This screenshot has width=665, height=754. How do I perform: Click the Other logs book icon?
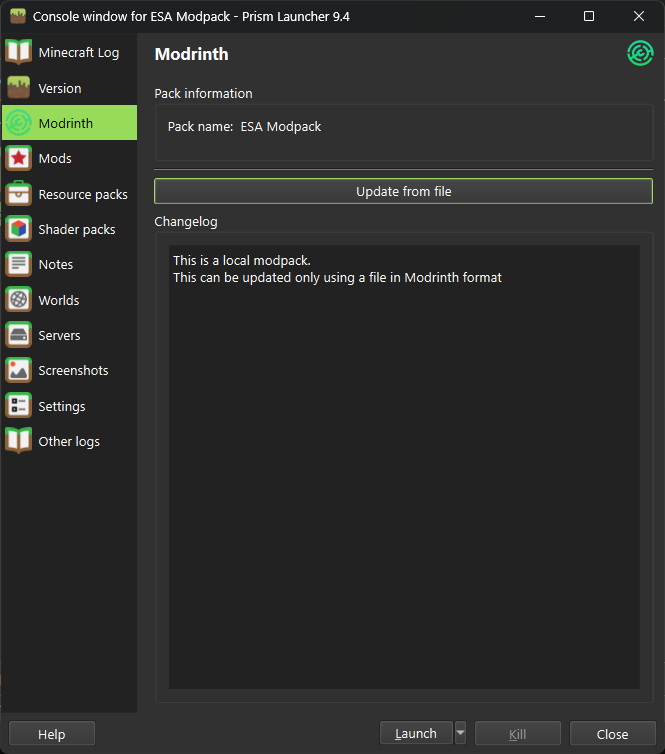click(19, 441)
